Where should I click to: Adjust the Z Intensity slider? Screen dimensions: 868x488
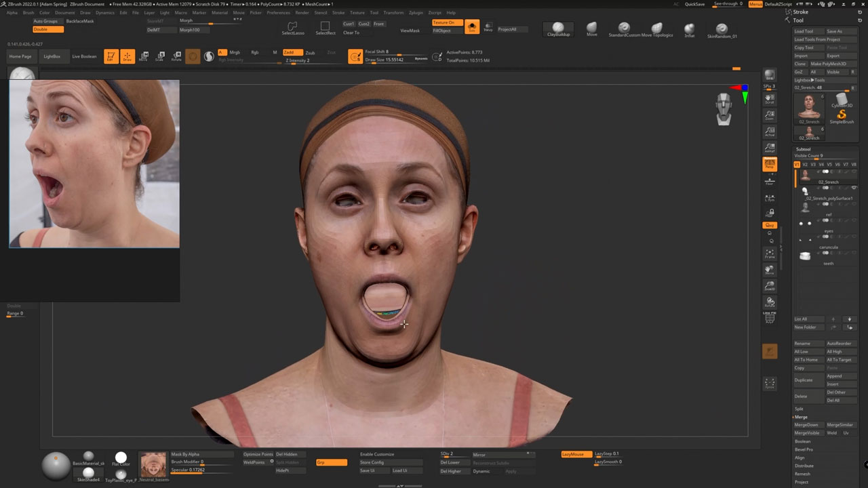coord(298,61)
